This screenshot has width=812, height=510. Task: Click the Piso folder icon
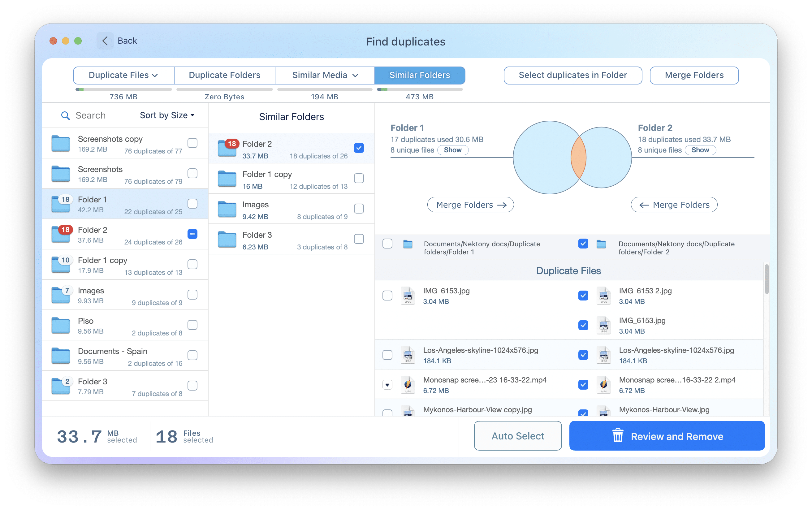click(x=61, y=326)
